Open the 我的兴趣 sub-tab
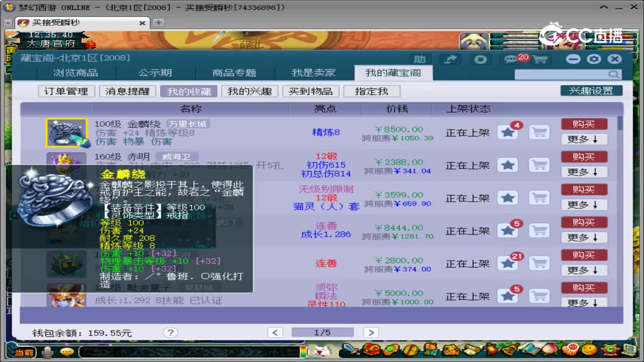 click(250, 91)
